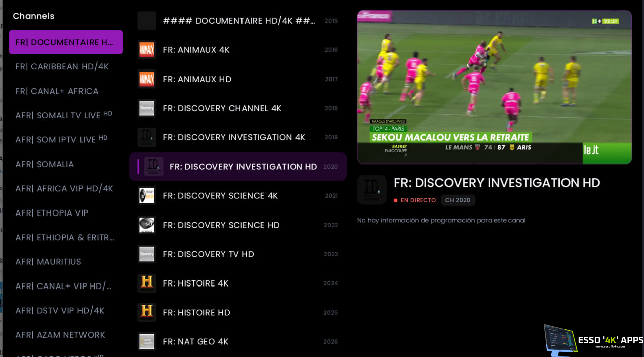Image resolution: width=644 pixels, height=357 pixels.
Task: Select the AFR| AFRICA VIP HD/4K category
Action: 66,188
